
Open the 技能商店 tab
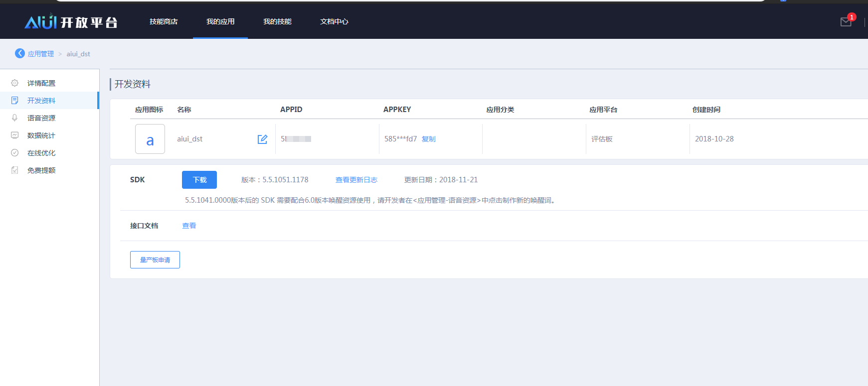164,21
